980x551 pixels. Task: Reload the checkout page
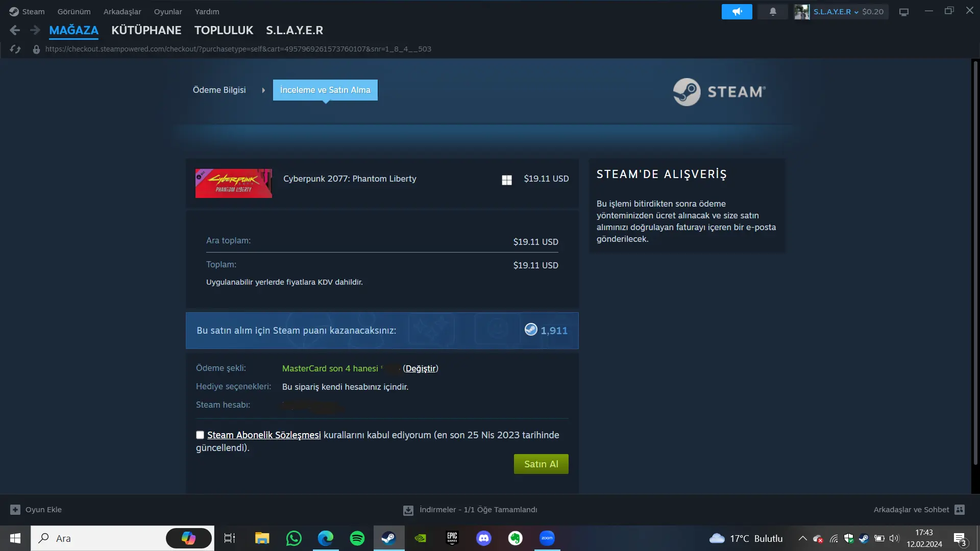point(15,49)
